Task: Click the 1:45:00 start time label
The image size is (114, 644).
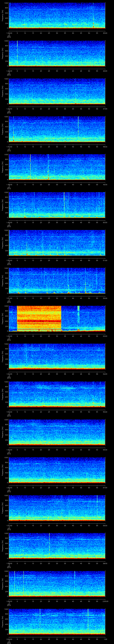Action: point(9,71)
